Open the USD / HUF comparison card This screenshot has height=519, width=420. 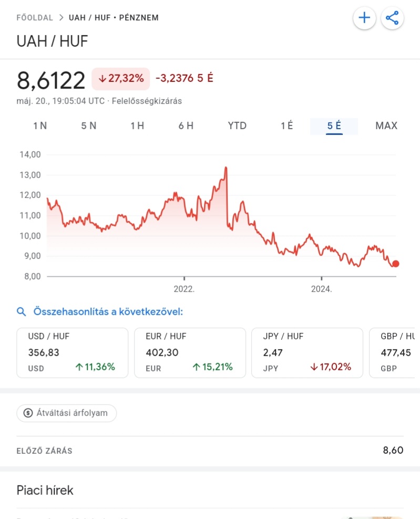[72, 353]
